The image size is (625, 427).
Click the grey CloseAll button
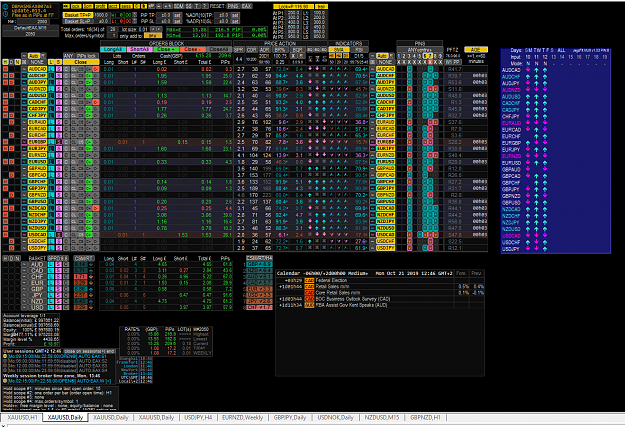219,49
